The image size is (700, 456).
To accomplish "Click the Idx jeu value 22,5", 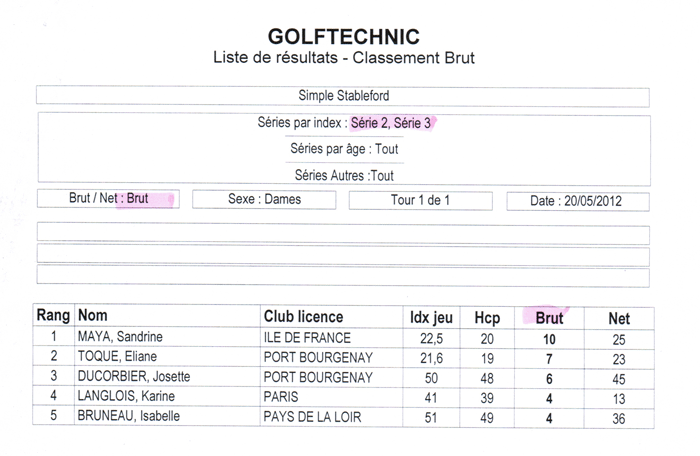I will click(x=431, y=339).
